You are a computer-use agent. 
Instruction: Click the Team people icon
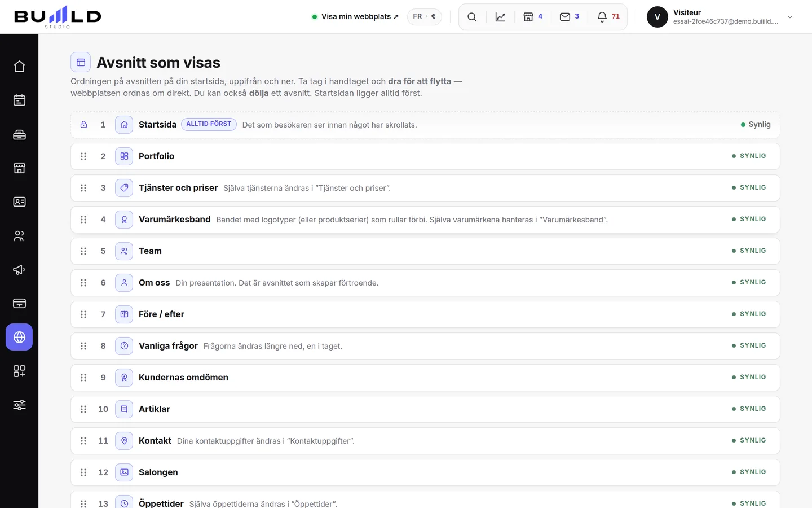124,251
